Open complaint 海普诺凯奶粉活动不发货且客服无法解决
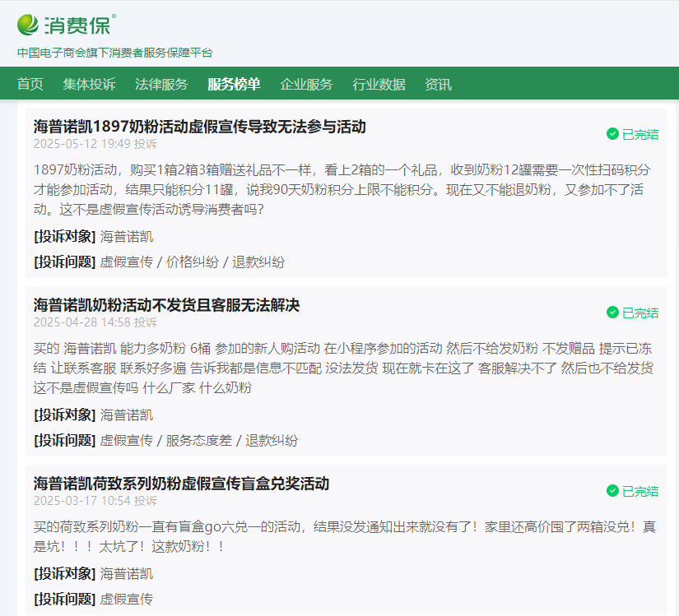 (x=166, y=305)
